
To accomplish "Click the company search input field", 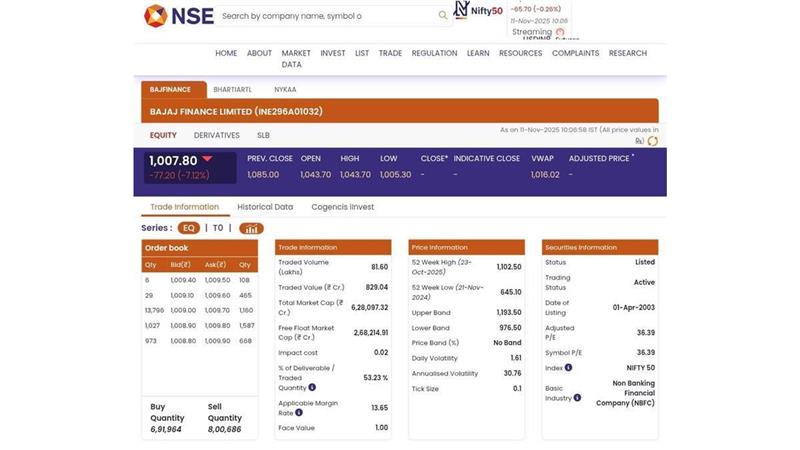I will click(325, 16).
